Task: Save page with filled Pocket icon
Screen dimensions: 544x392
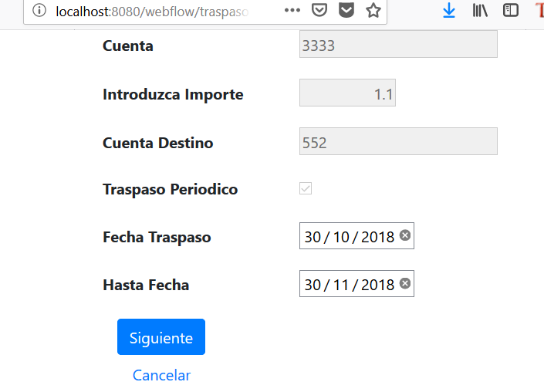Action: pyautogui.click(x=346, y=10)
